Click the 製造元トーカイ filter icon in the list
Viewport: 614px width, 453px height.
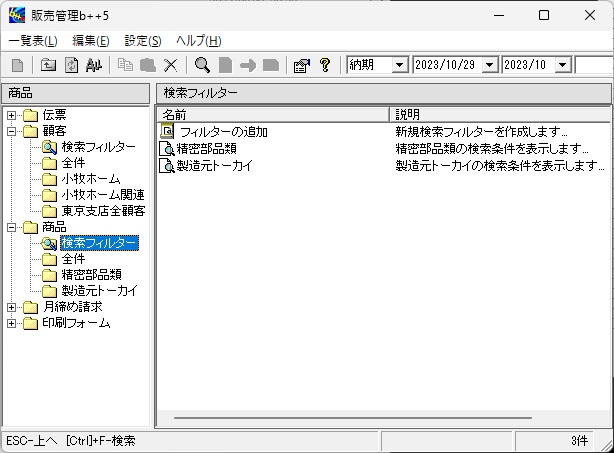pos(167,166)
